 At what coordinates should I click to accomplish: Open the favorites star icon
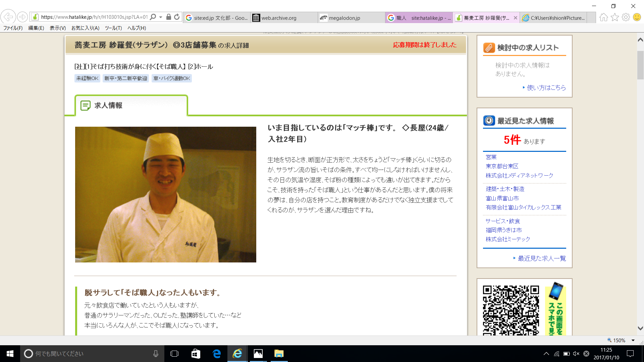pyautogui.click(x=614, y=17)
